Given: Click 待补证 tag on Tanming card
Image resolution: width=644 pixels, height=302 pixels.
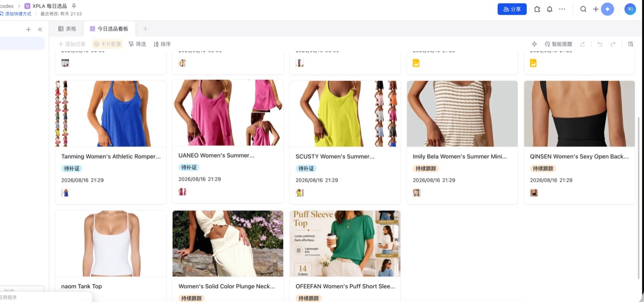Looking at the screenshot, I should tap(71, 169).
